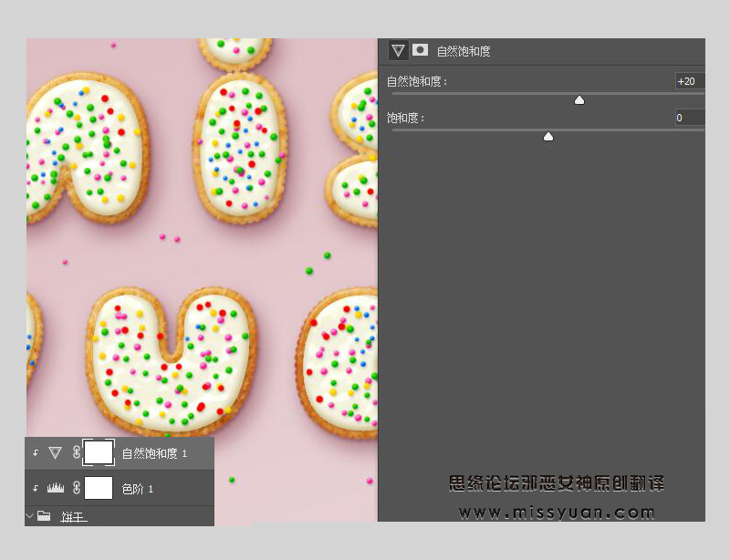
Task: Collapse the 饼干 group with its chevron
Action: 28,515
